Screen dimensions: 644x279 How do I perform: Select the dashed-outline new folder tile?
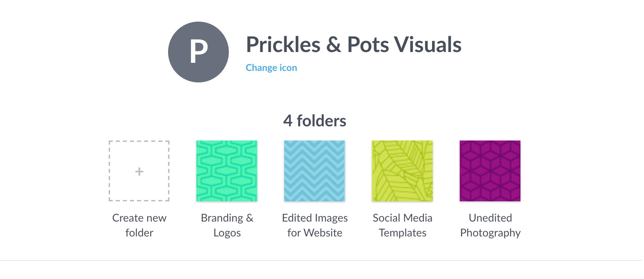coord(139,171)
